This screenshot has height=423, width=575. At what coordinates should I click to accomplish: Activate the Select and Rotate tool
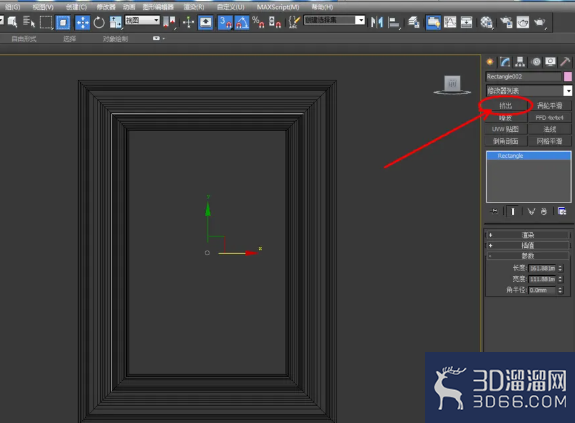tap(99, 23)
